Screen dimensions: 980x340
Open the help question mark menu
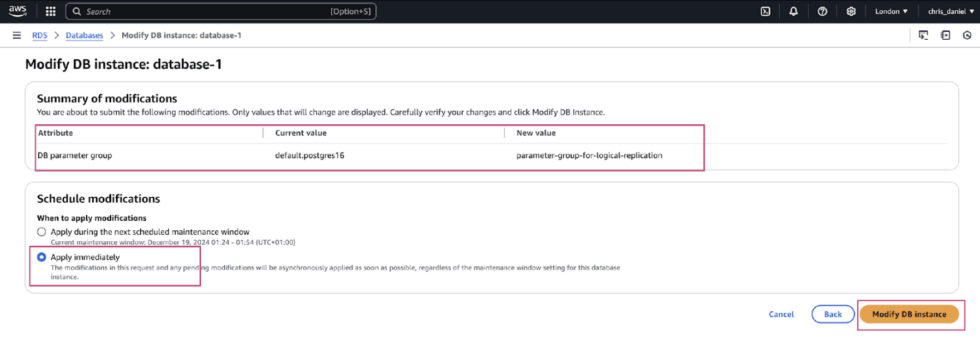[x=822, y=11]
